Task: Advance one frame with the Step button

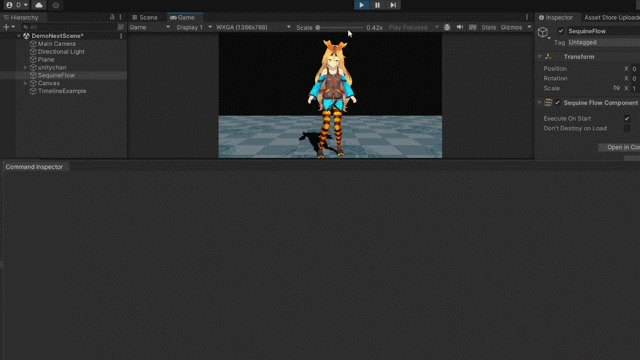Action: (x=393, y=5)
